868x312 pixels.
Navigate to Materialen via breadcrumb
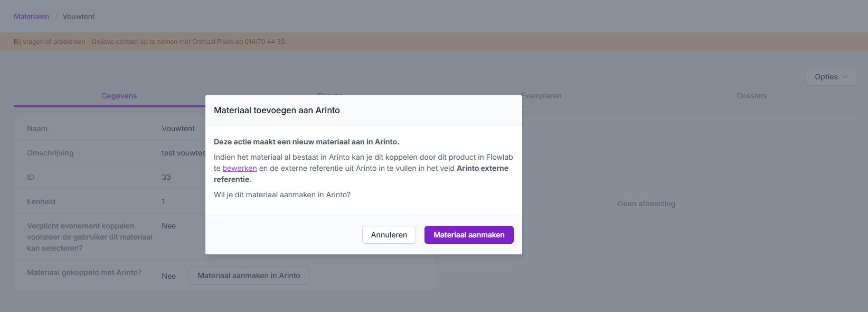click(x=31, y=16)
